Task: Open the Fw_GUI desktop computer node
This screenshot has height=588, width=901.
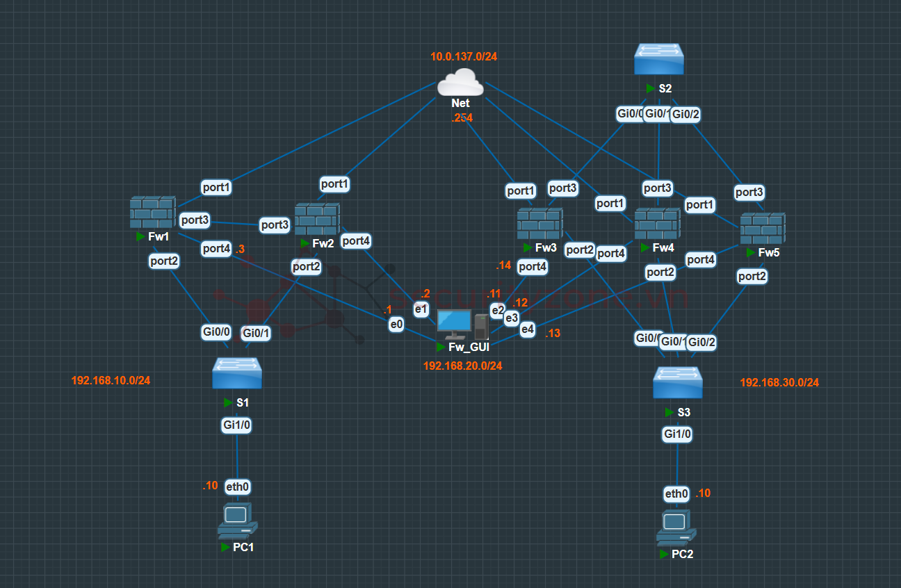Action: 462,324
